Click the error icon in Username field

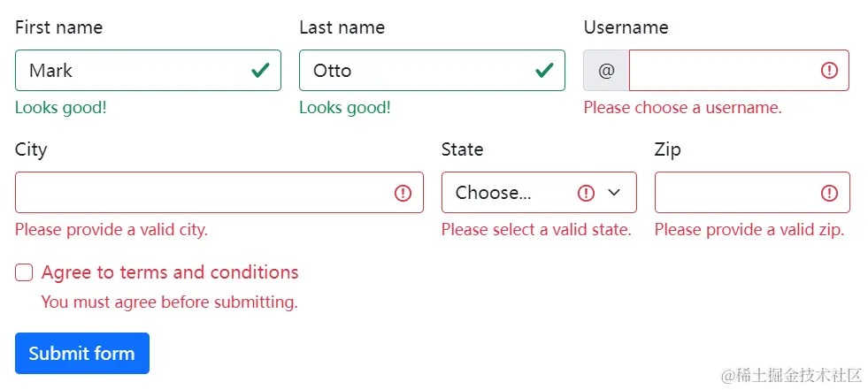pos(829,71)
